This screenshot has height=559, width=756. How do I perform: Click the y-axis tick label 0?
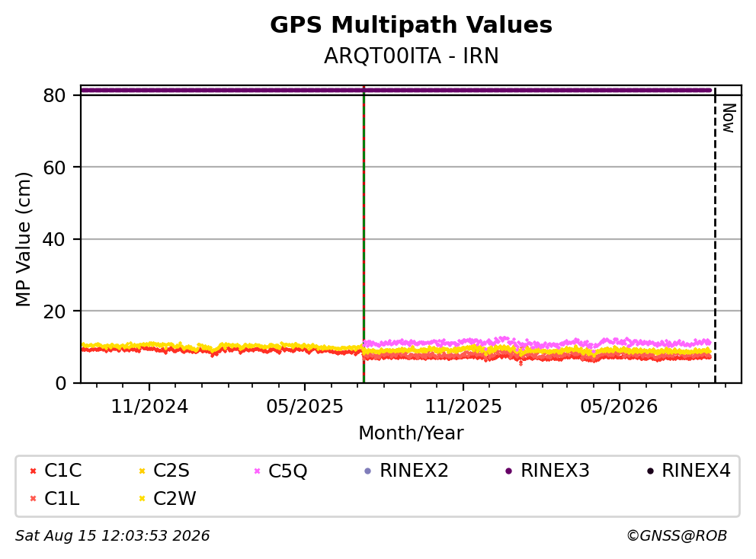pos(60,383)
